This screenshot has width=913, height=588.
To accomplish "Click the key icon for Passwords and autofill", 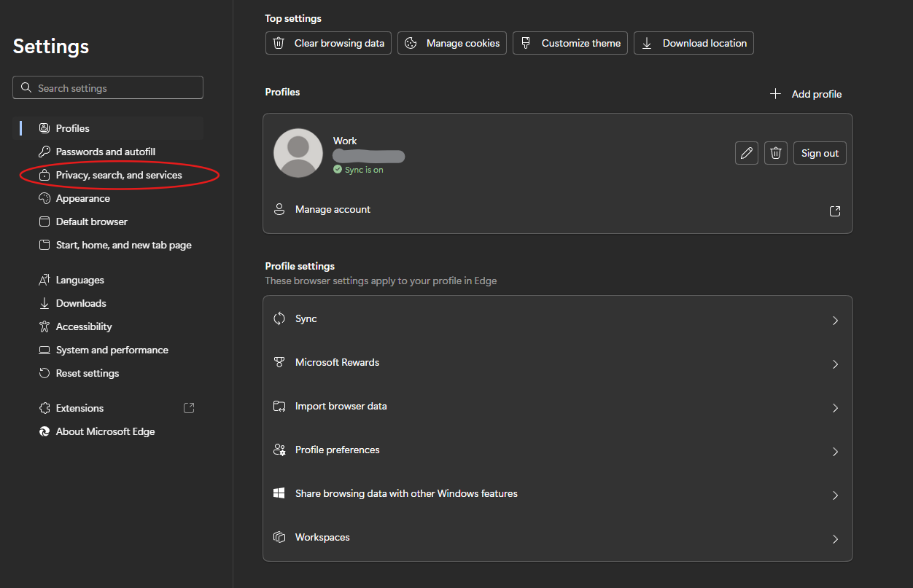I will click(x=44, y=152).
